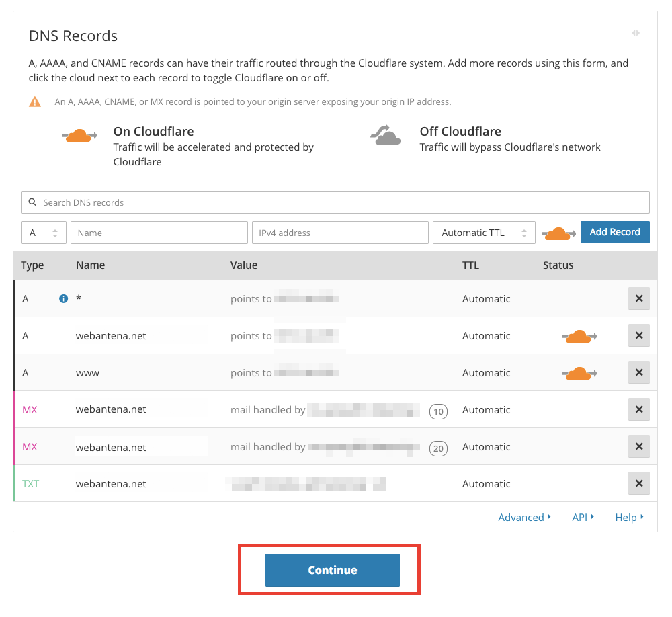The image size is (672, 617).
Task: Toggle Cloudflare cloud for the www A record
Action: 579,374
